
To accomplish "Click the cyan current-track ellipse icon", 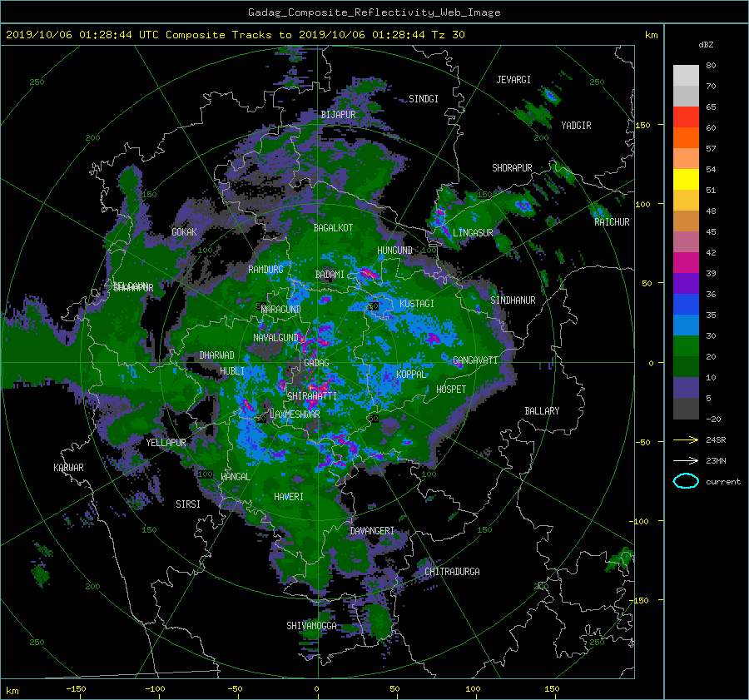I will 686,481.
